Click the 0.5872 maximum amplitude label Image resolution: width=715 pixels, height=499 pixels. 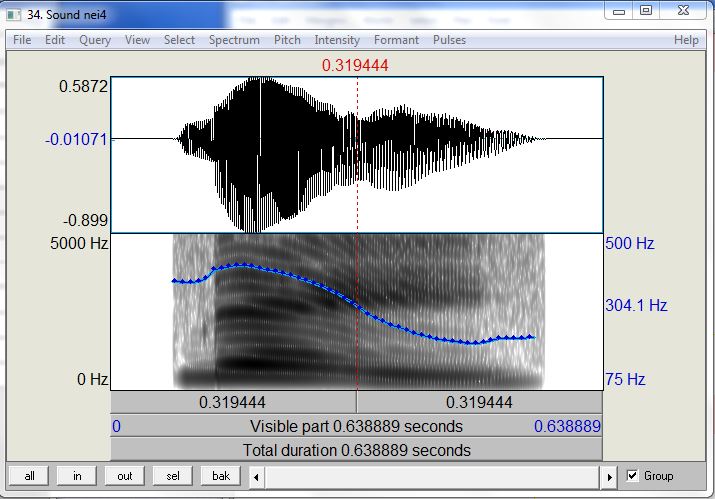click(83, 86)
